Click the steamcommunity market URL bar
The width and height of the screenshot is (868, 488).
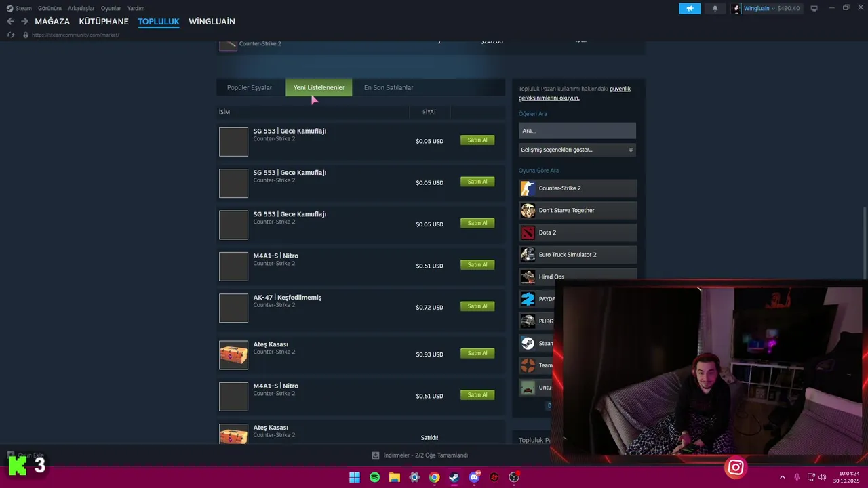tap(75, 35)
